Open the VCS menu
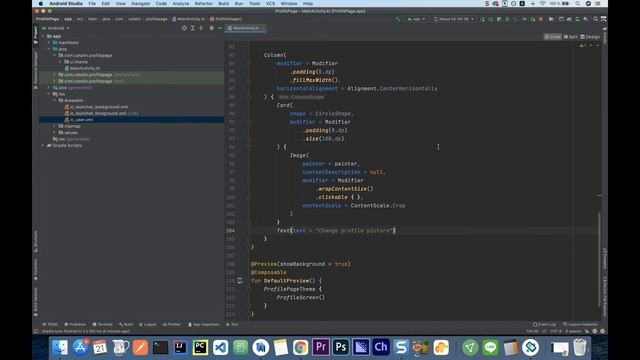The width and height of the screenshot is (640, 360). point(270,3)
